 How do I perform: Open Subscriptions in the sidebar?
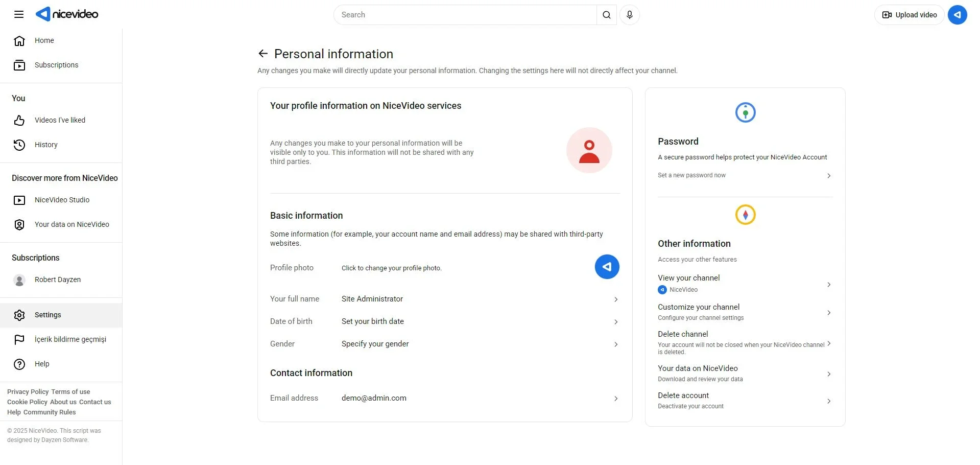pyautogui.click(x=61, y=65)
